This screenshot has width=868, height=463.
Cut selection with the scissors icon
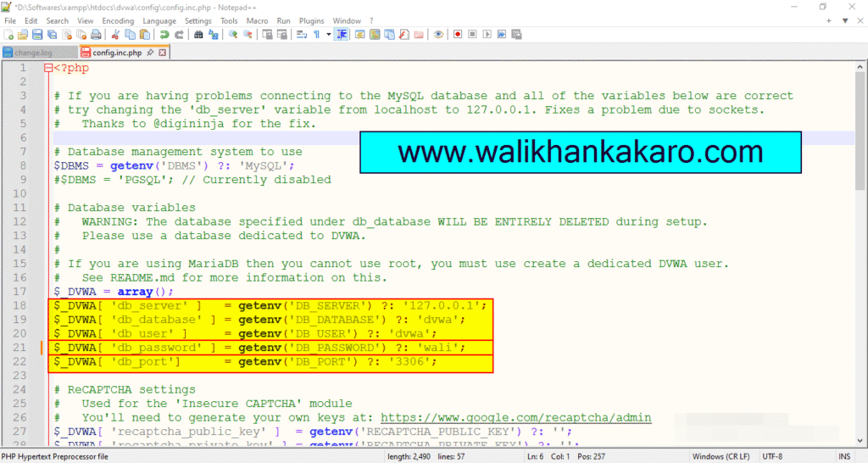coord(115,34)
